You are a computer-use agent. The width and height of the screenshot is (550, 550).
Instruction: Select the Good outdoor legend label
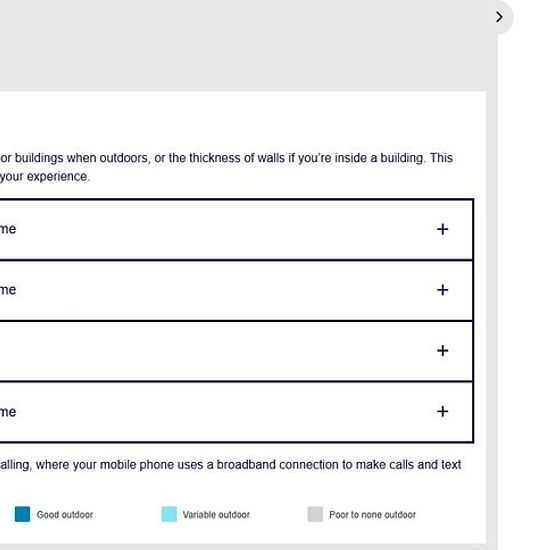65,515
